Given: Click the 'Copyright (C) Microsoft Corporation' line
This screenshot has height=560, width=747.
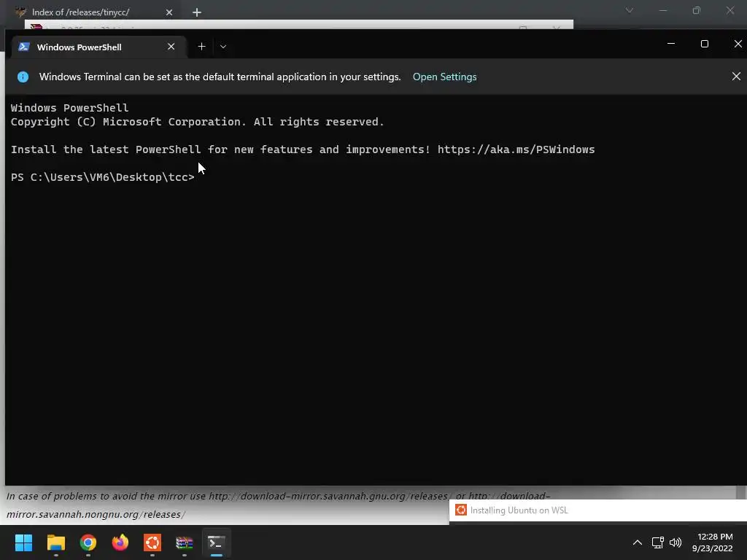Looking at the screenshot, I should 197,122.
